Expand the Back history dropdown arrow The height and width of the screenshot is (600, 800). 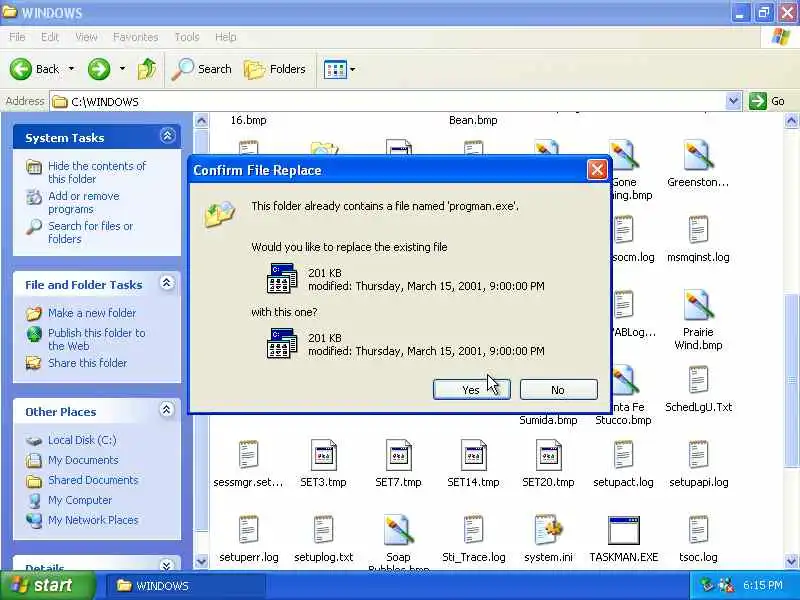click(71, 69)
